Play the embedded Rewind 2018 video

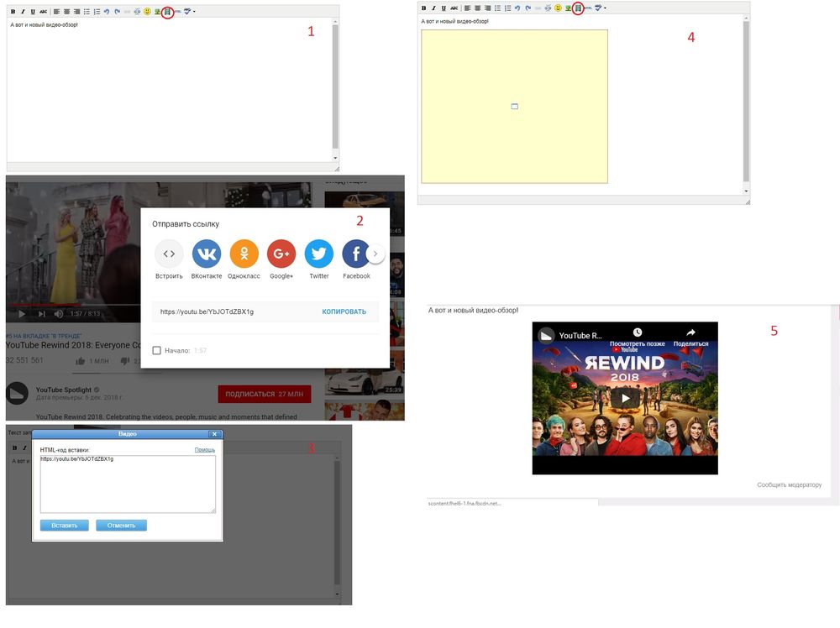coord(625,398)
